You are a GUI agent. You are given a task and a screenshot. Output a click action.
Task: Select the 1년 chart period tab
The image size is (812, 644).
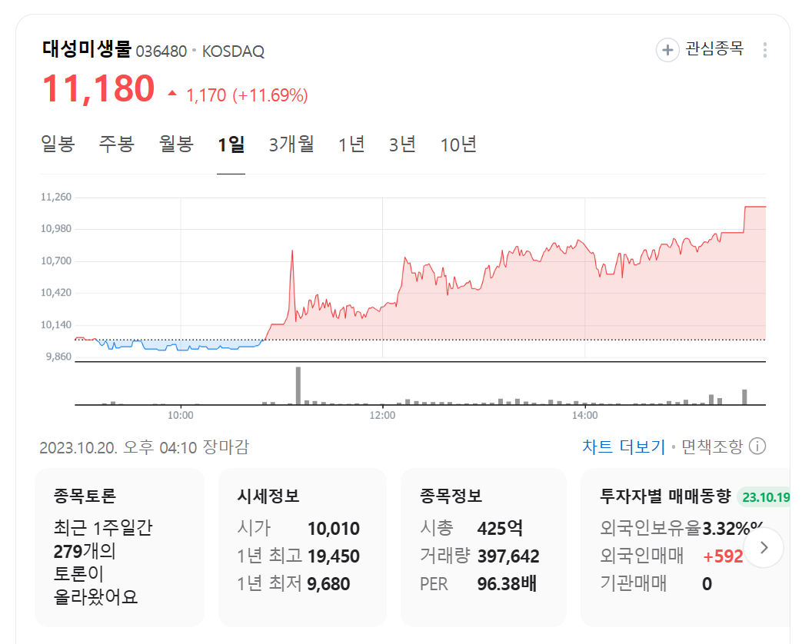tap(351, 144)
